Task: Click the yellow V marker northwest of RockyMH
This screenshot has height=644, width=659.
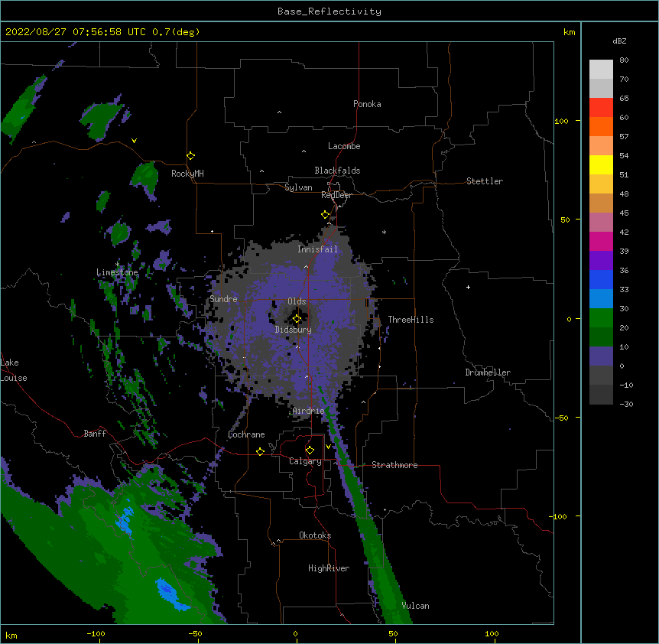Action: pos(134,141)
